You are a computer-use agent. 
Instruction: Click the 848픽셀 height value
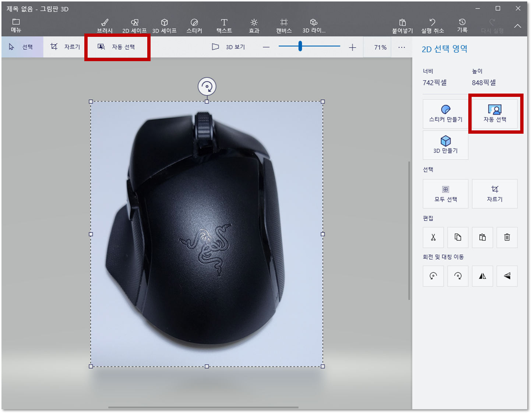pyautogui.click(x=484, y=83)
